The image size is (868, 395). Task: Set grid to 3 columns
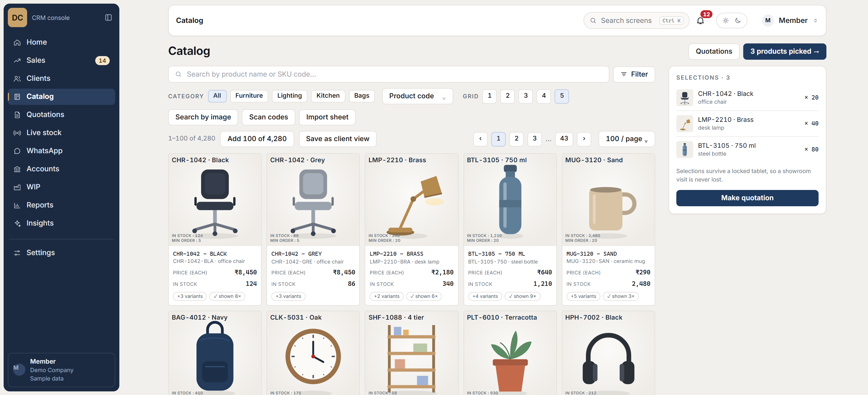point(525,96)
